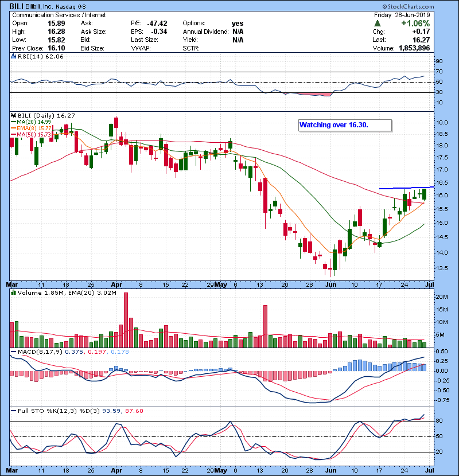Click the StockCharts.com attribution text
Screen dimensions: 459x476
tap(408, 6)
